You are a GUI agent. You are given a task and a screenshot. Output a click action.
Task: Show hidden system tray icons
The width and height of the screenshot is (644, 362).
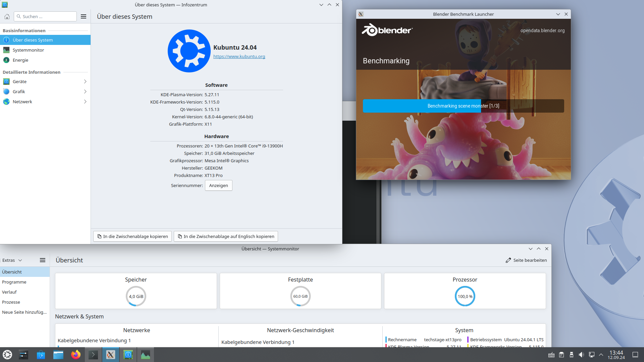(x=601, y=355)
